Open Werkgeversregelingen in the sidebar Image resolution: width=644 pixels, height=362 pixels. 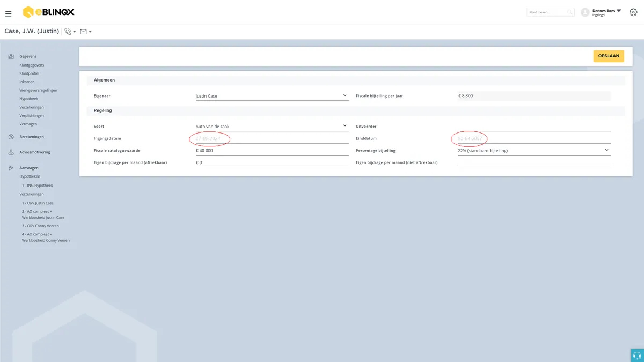pos(38,90)
